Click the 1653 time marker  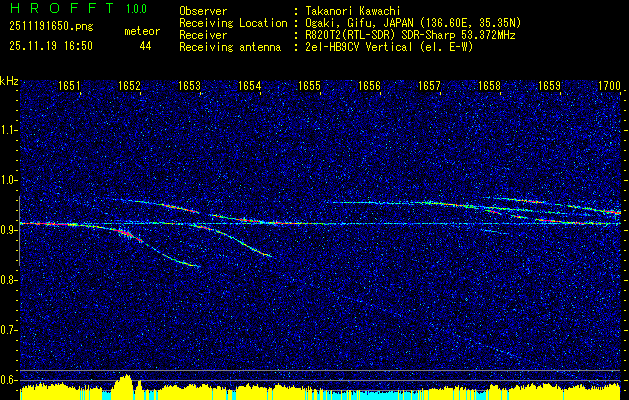tap(189, 85)
